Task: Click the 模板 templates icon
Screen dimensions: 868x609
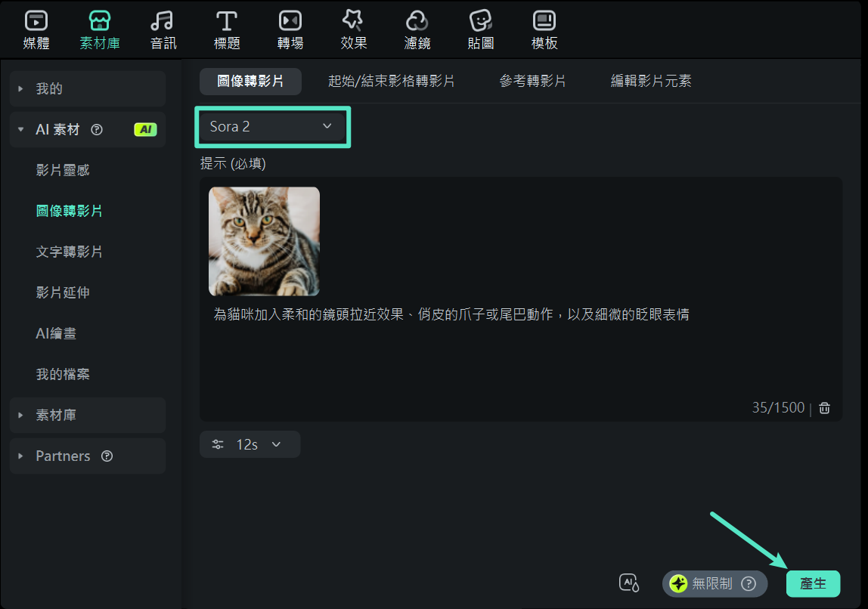Action: click(544, 29)
